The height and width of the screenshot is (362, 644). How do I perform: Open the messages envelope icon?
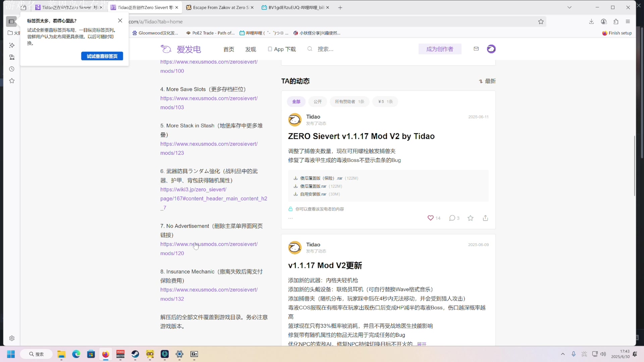476,49
